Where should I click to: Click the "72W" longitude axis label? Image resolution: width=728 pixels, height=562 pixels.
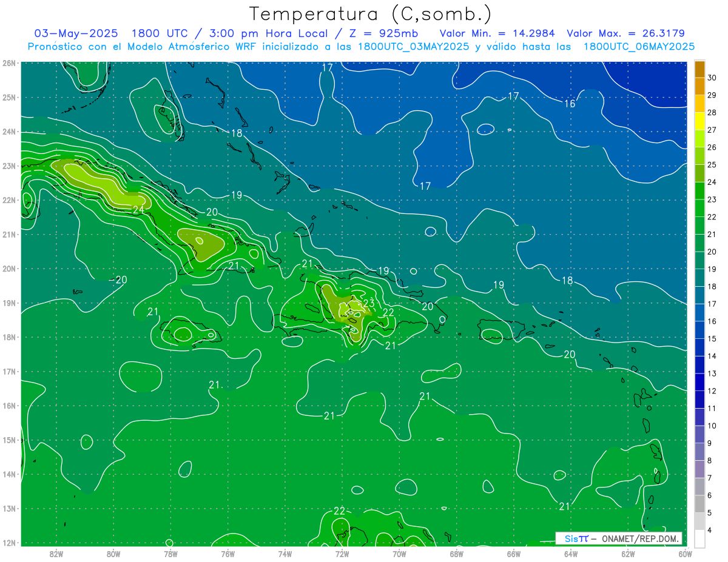click(342, 554)
